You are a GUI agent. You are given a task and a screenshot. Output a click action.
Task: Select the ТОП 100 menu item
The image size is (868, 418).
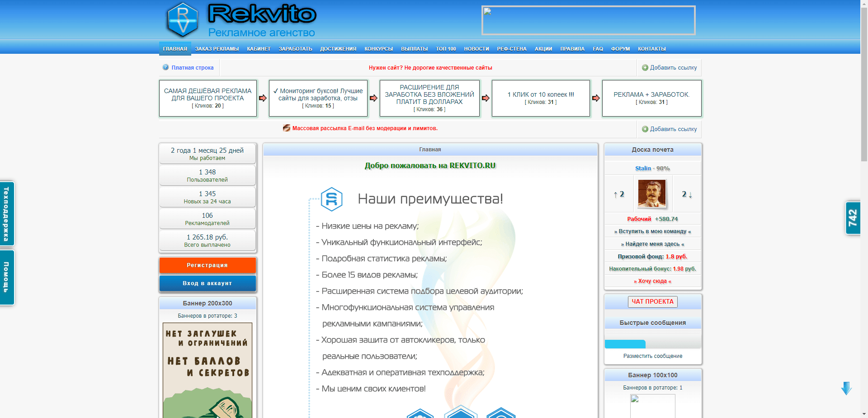click(446, 48)
